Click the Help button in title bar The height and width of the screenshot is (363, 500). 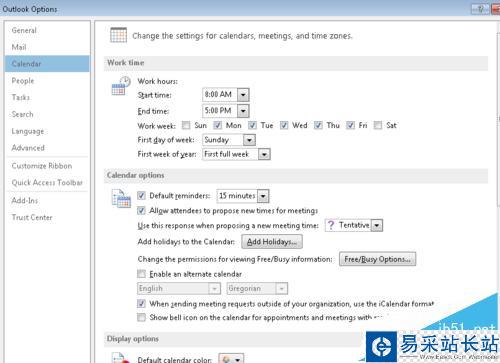point(480,9)
